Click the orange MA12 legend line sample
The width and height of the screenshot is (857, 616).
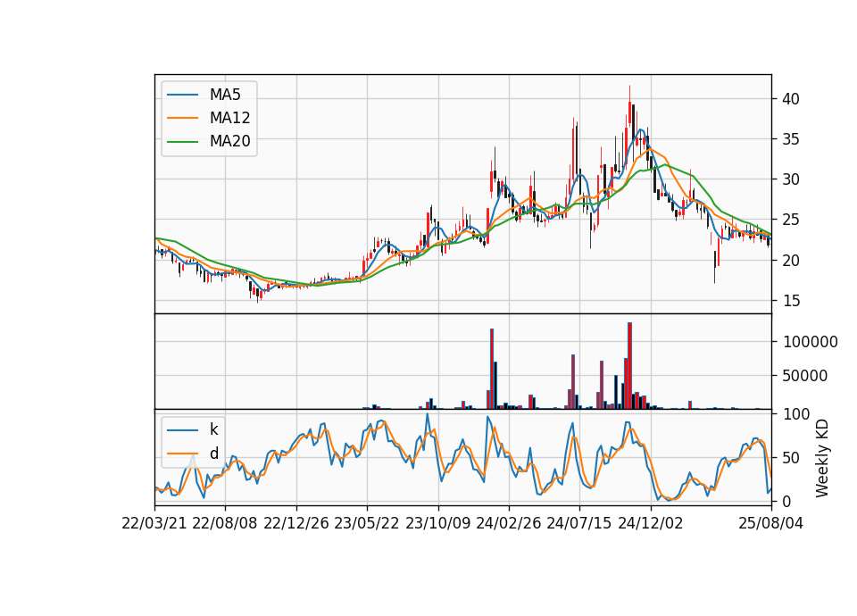182,118
